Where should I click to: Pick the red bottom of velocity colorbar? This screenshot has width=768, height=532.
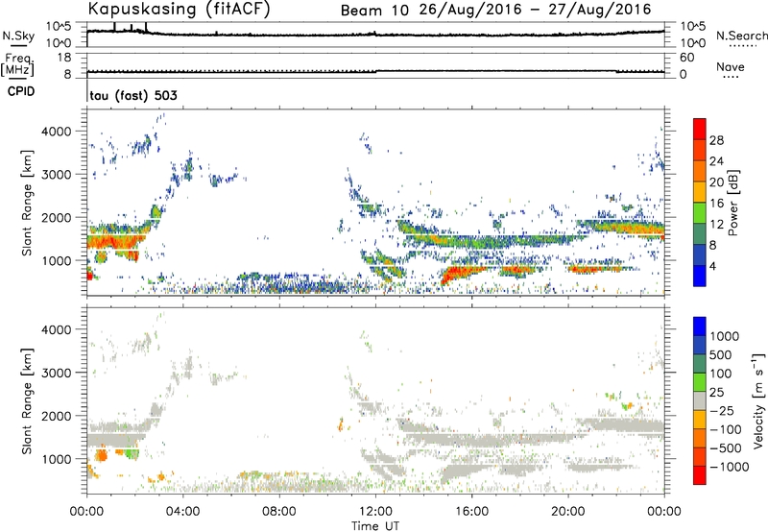(700, 475)
